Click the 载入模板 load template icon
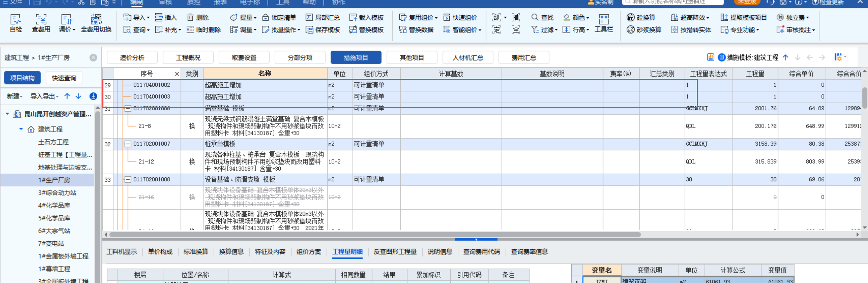The height and width of the screenshot is (283, 868). [353, 18]
